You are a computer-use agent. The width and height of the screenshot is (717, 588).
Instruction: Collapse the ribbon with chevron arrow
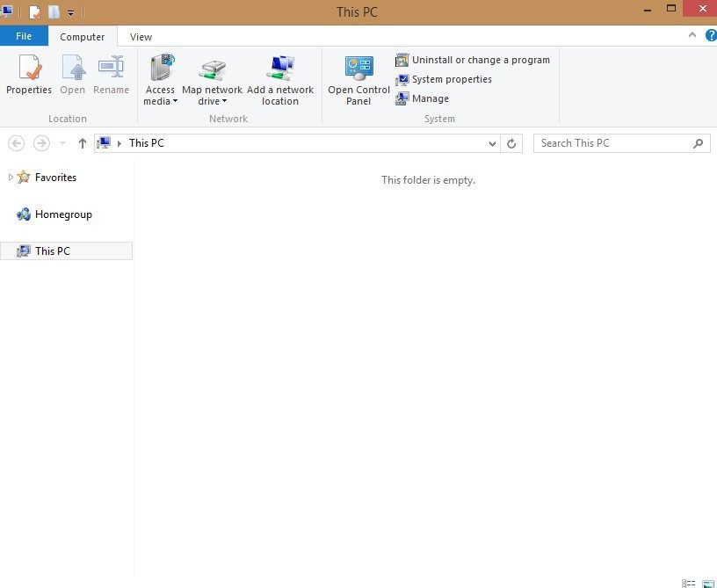[692, 36]
